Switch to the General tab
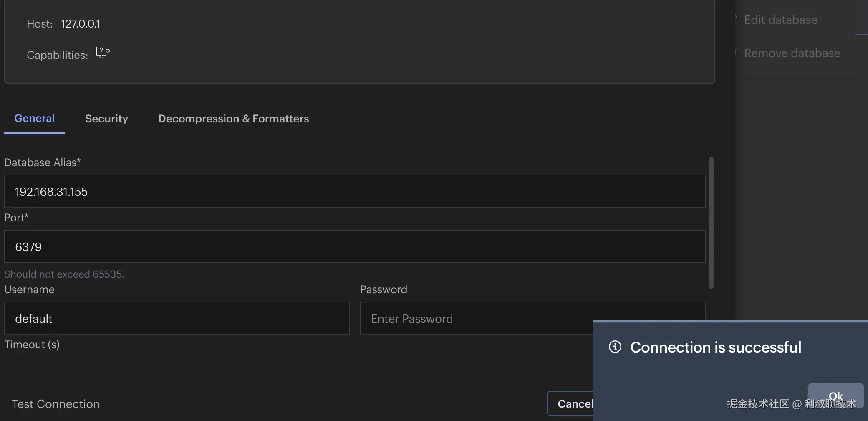This screenshot has width=868, height=421. pyautogui.click(x=35, y=119)
